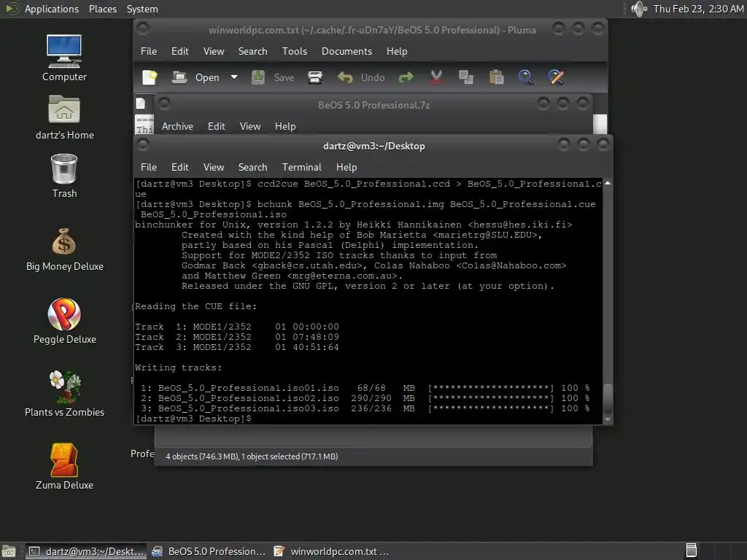The image size is (747, 560).
Task: Open the View menu in Pluma
Action: coord(214,52)
